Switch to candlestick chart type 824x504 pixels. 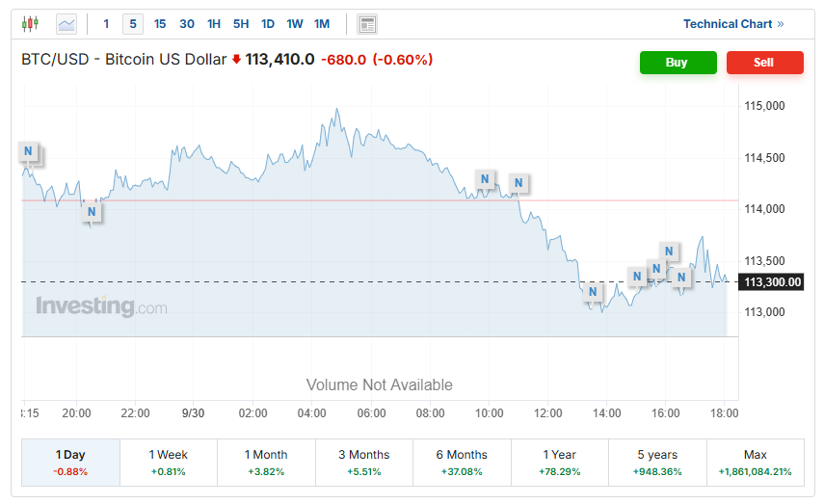31,24
